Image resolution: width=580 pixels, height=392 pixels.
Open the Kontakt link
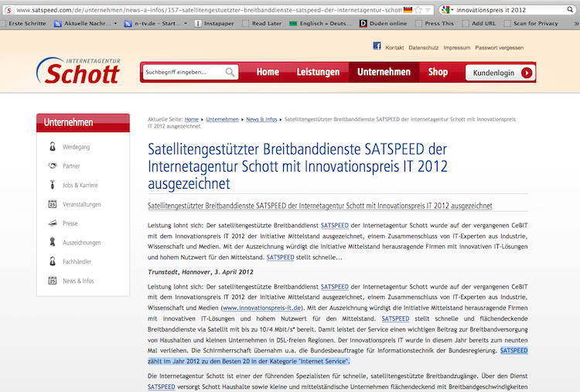point(394,48)
